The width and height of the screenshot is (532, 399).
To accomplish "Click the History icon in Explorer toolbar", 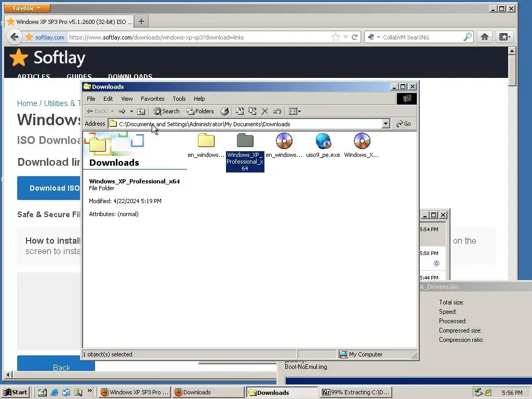I will [x=224, y=111].
